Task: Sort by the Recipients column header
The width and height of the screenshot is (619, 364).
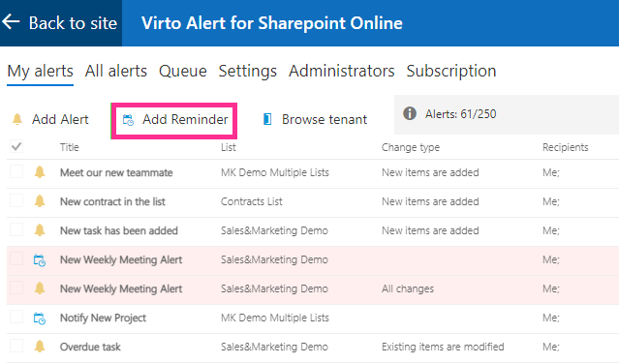Action: [x=566, y=147]
